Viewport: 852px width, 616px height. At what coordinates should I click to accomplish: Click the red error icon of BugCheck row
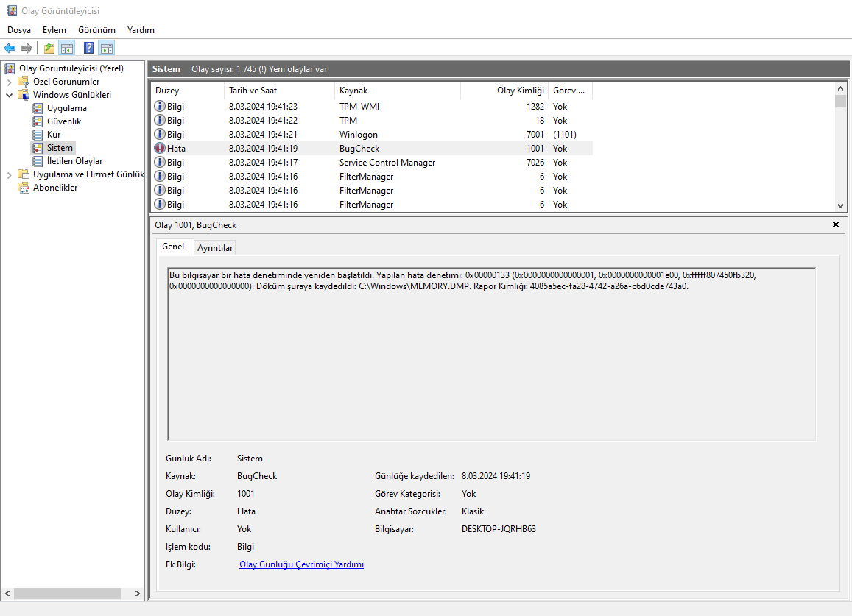point(160,148)
